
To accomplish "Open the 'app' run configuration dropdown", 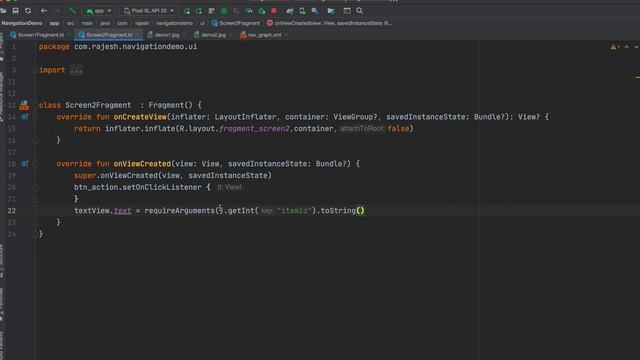I will 98,11.
